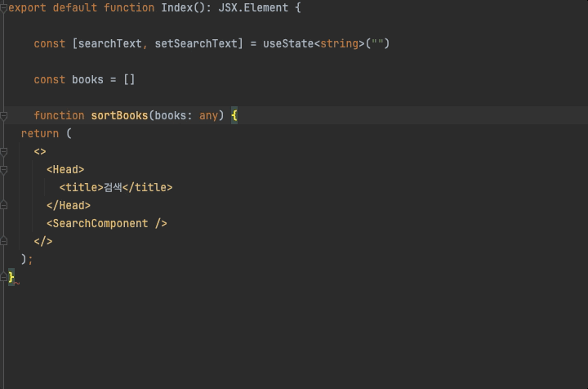The image size is (588, 389).
Task: Click function keyword before sortBooks
Action: tap(60, 115)
